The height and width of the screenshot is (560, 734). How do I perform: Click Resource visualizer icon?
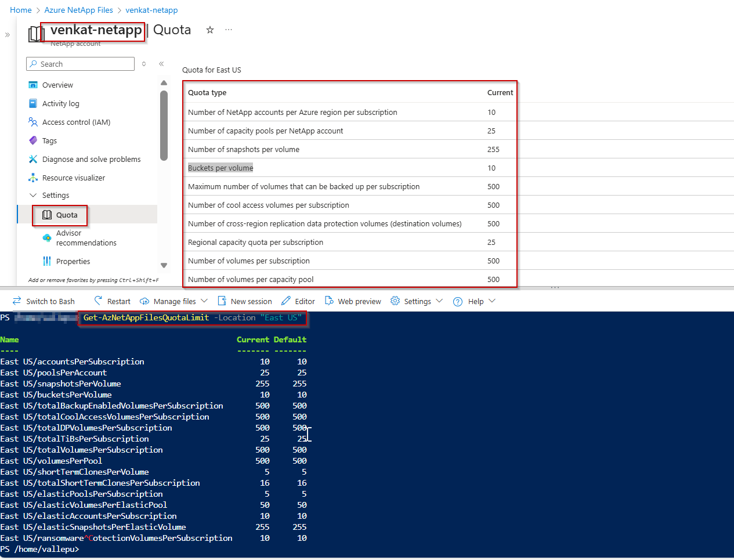pyautogui.click(x=33, y=178)
